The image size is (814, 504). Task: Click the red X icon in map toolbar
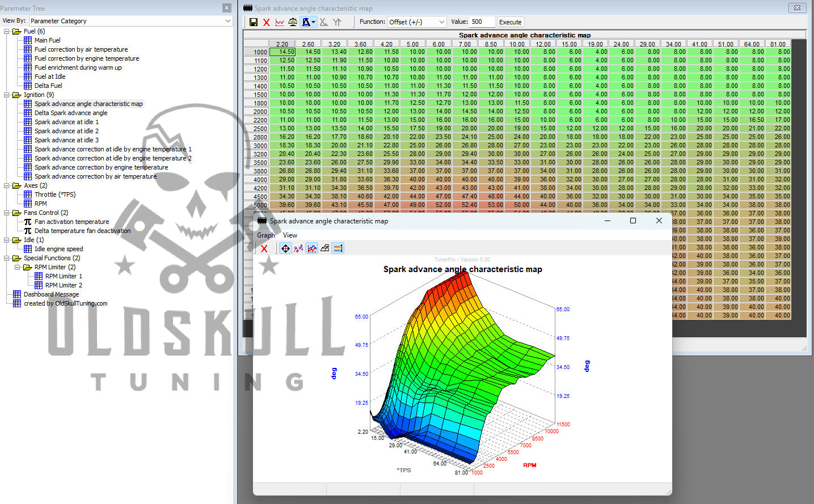tap(266, 22)
